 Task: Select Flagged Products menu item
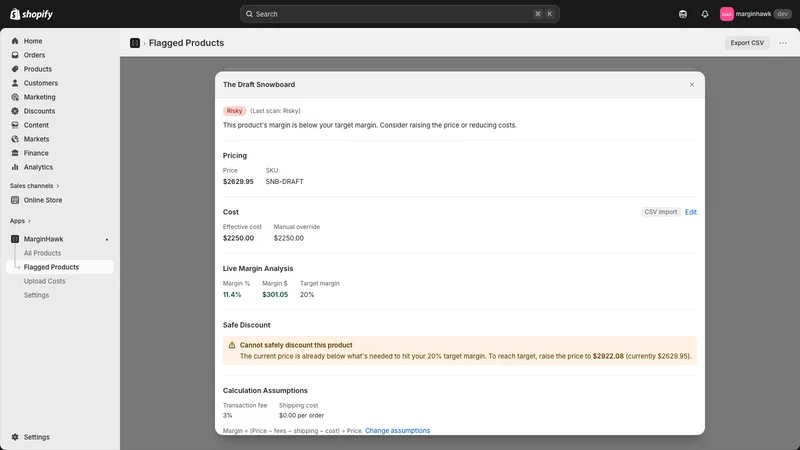click(x=60, y=267)
